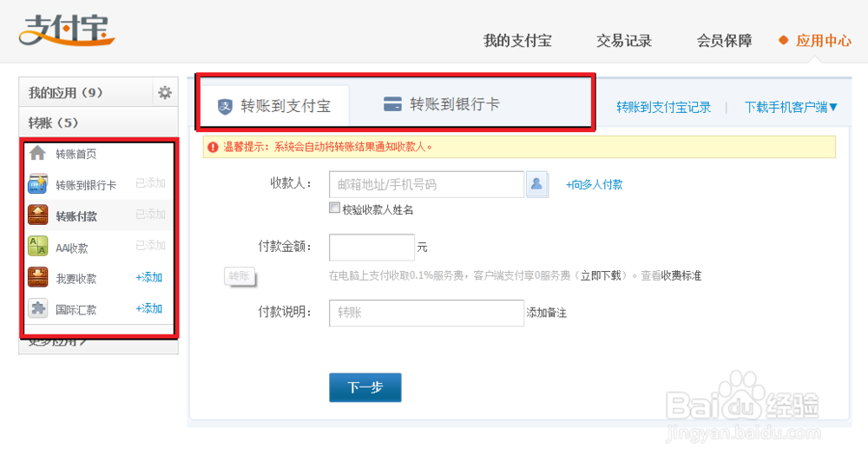Focus the 付款说明 note field
The image size is (868, 463).
click(x=426, y=313)
